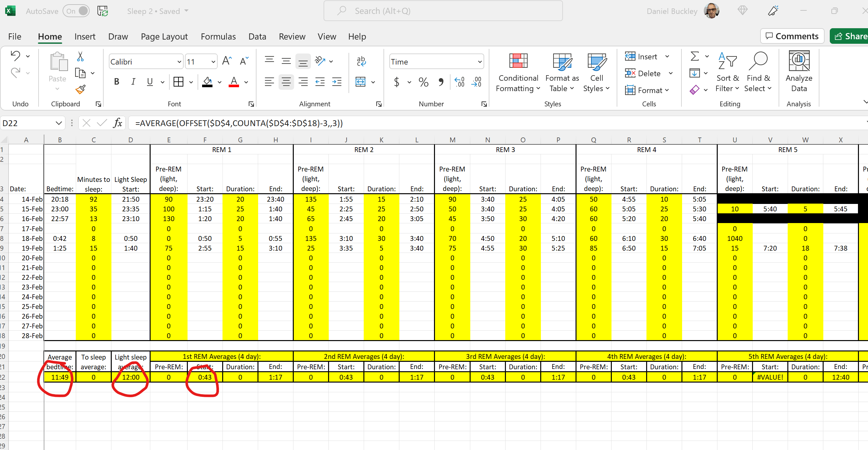Click the AutoSum sigma icon

tap(694, 56)
